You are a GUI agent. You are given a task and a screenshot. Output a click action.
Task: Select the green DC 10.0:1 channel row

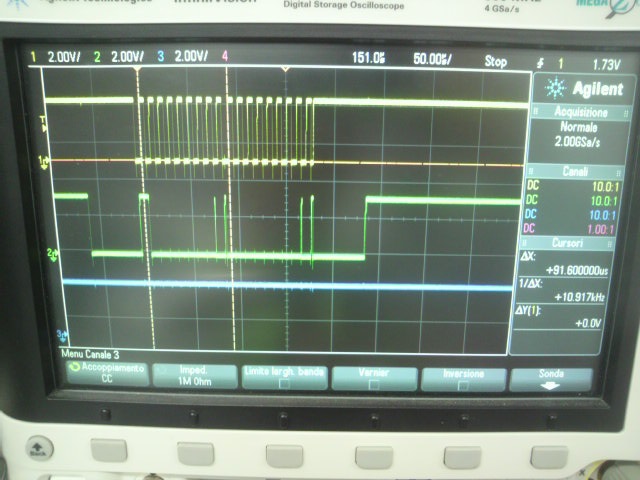point(571,200)
